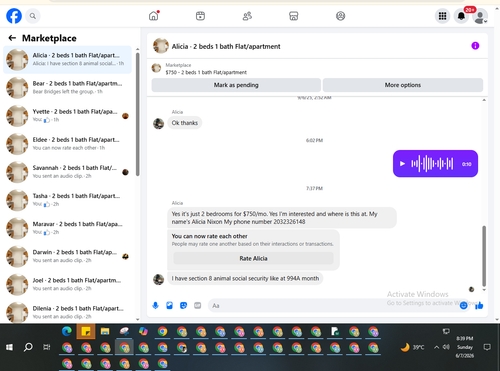Choose a GIF icon
This screenshot has width=500, height=371.
[x=198, y=305]
